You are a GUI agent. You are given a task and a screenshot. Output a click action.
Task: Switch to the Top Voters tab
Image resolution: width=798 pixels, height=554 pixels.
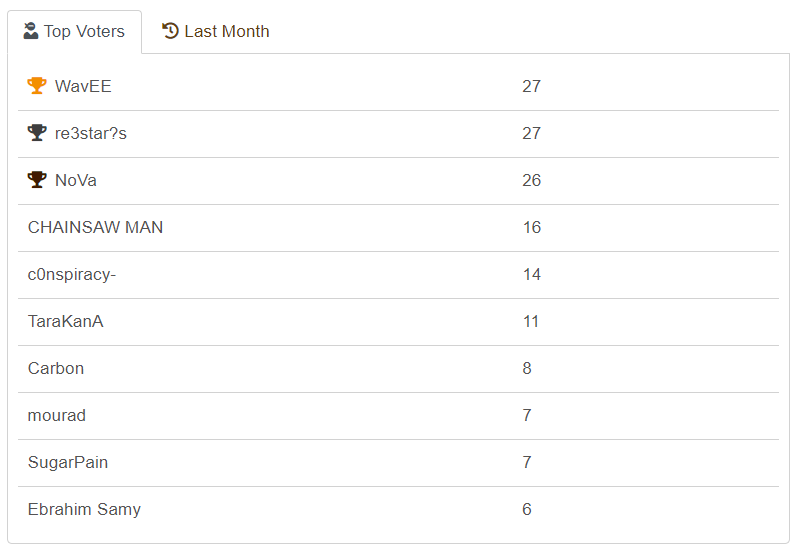click(75, 31)
